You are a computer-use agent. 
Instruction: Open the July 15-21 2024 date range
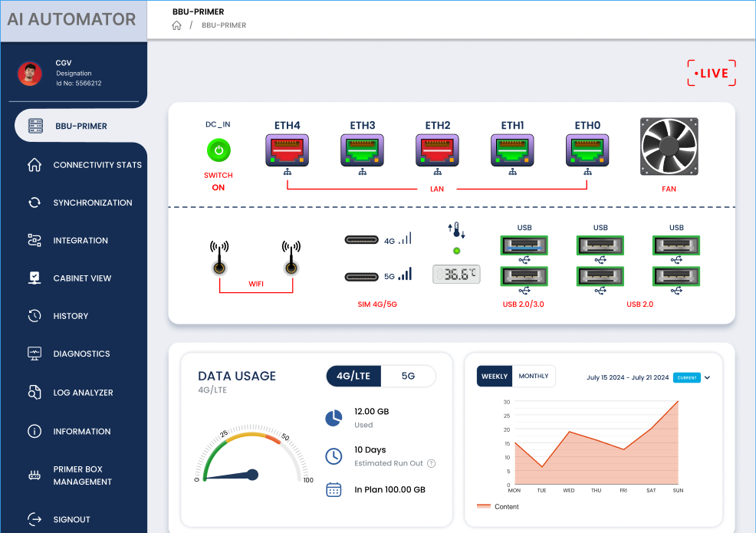[627, 377]
